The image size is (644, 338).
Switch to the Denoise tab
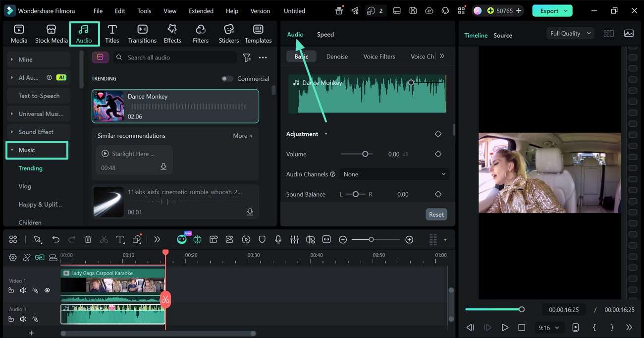[x=337, y=56]
